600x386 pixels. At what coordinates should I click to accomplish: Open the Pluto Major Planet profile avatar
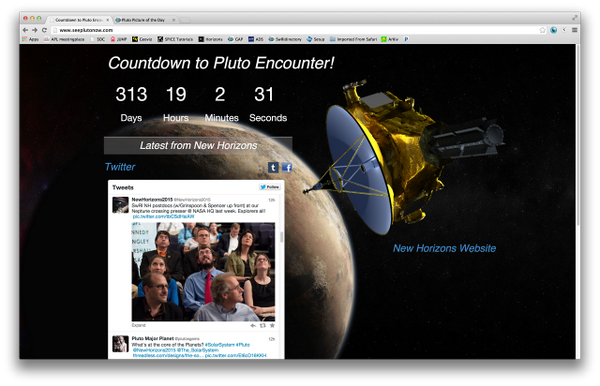tap(120, 344)
